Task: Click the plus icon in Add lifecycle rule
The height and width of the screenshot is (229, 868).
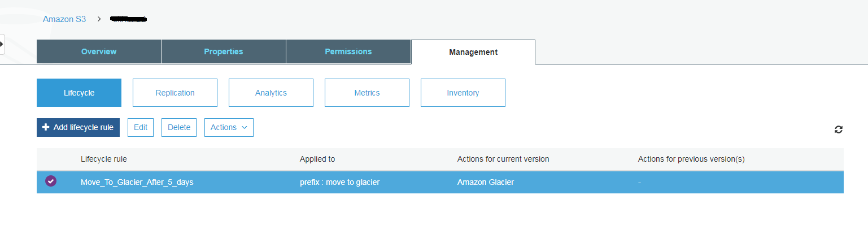Action: [x=46, y=127]
